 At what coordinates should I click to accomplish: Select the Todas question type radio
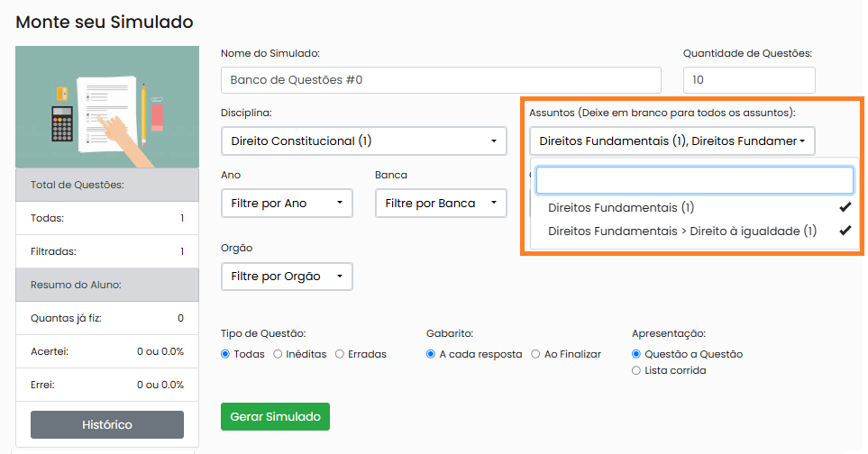coord(224,354)
